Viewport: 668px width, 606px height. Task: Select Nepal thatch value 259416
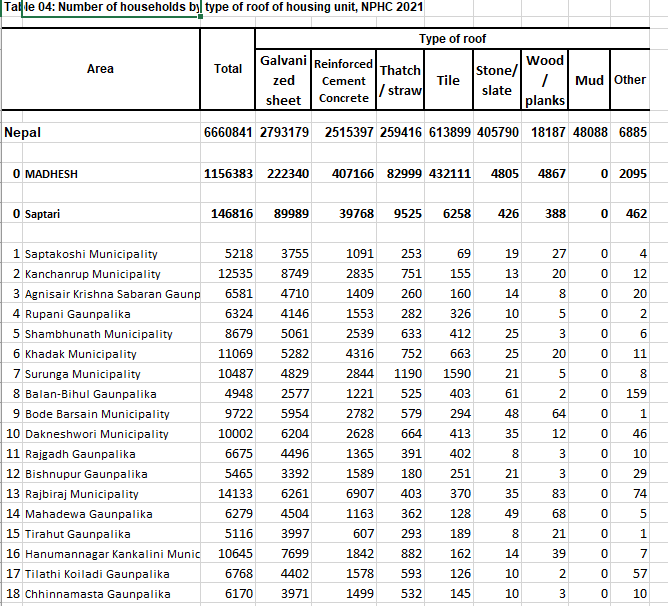(400, 133)
